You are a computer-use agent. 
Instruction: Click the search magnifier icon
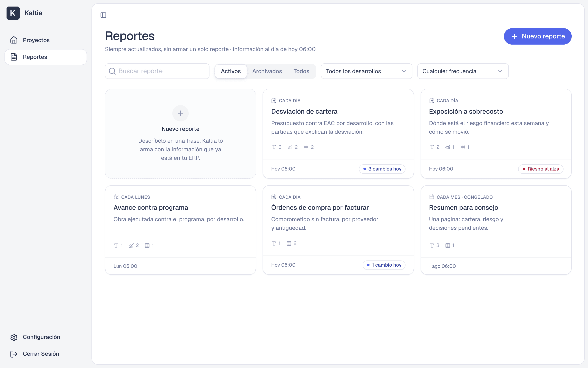(x=112, y=71)
